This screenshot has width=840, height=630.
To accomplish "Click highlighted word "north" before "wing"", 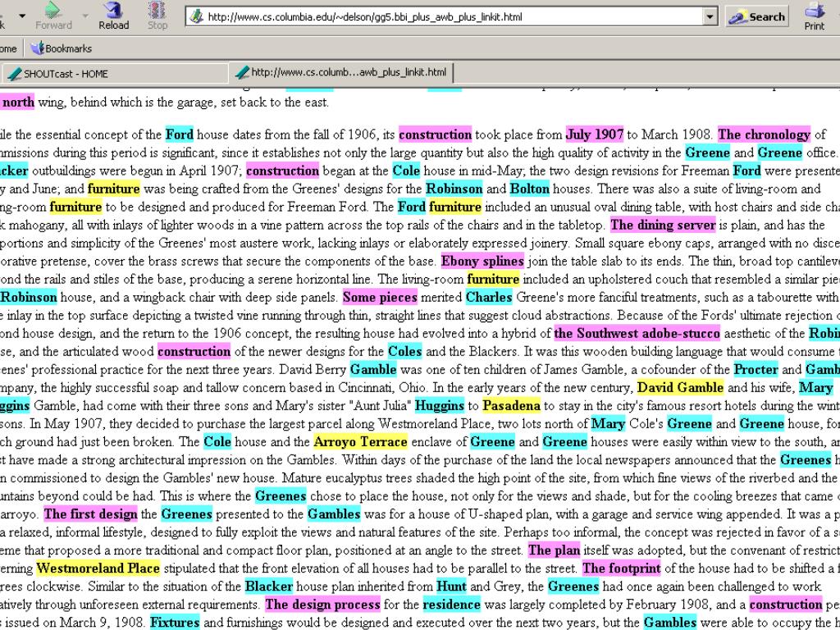I will 18,102.
